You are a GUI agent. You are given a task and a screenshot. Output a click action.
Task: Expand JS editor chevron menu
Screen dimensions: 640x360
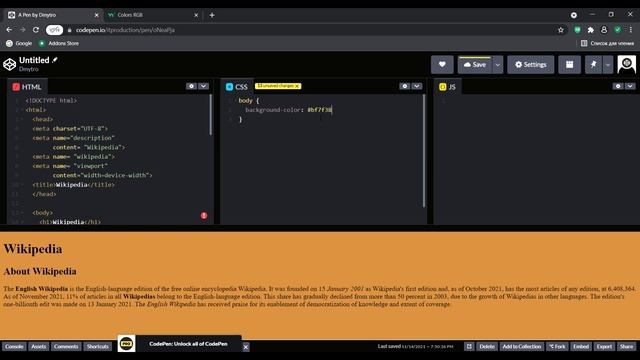click(x=630, y=86)
